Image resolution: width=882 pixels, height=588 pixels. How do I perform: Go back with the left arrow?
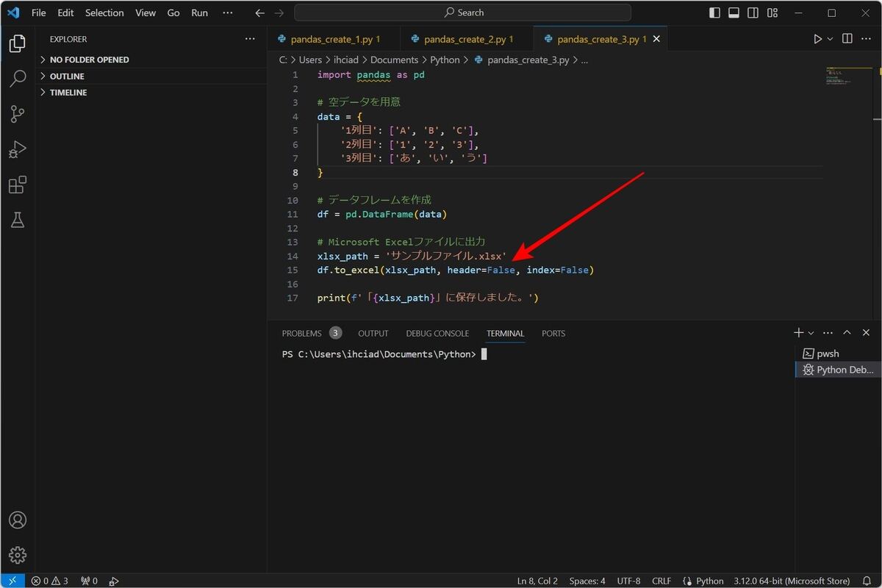click(259, 12)
